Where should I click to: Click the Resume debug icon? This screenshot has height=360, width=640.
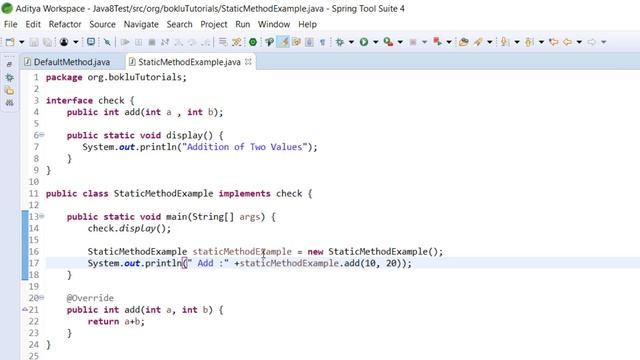125,42
